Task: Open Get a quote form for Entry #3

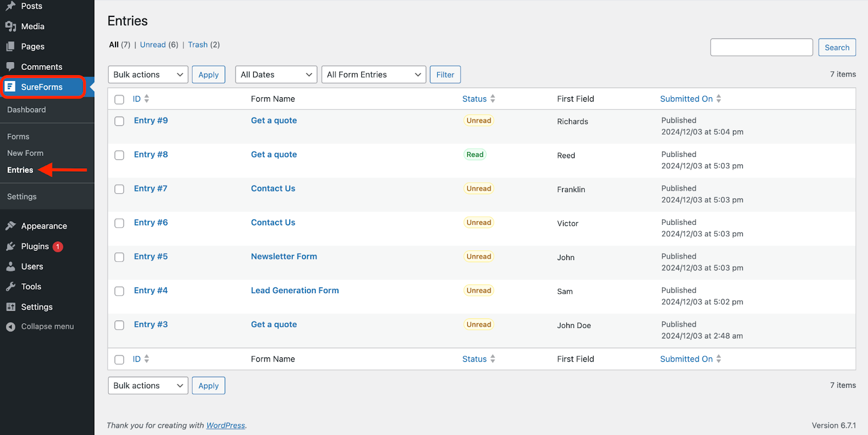Action: (274, 324)
